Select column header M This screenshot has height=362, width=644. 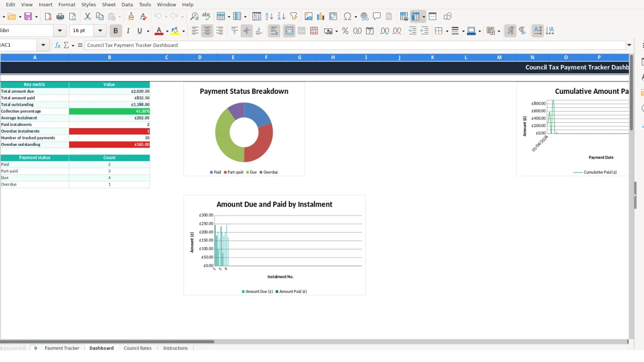(499, 57)
